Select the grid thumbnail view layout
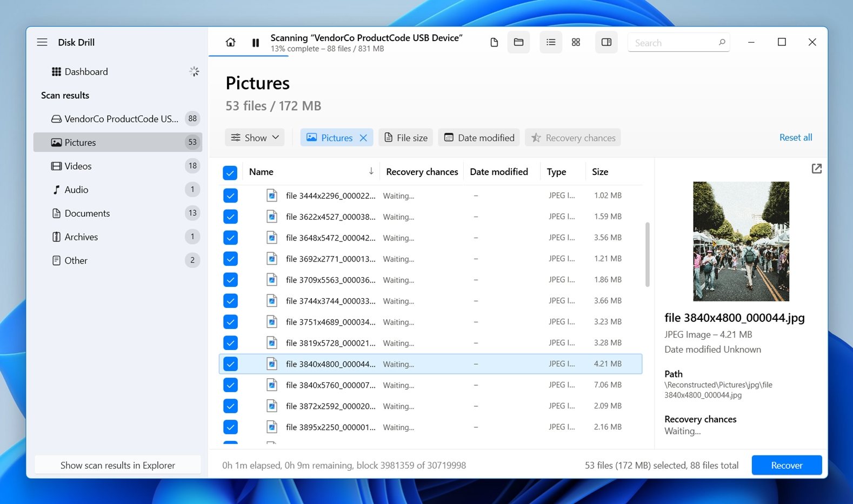The image size is (853, 504). click(576, 42)
